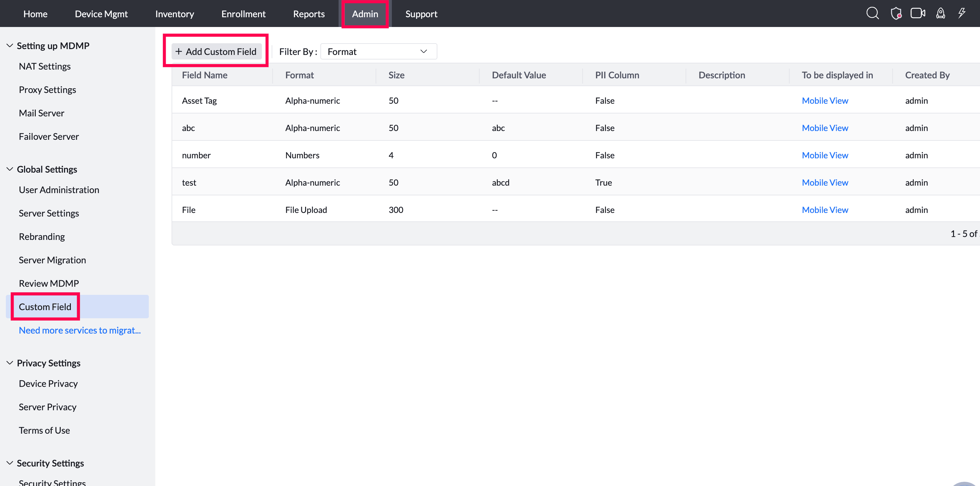Click Need more services to migrate link
The width and height of the screenshot is (980, 486).
tap(80, 330)
